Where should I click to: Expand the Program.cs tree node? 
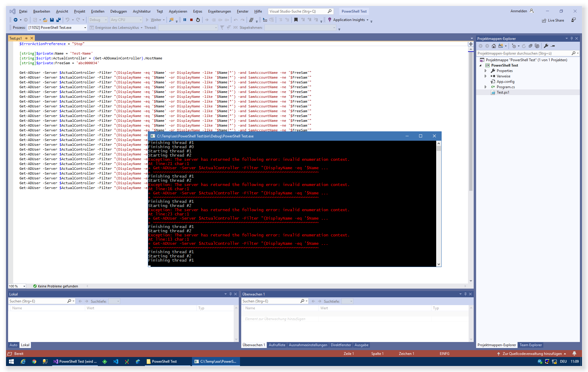tap(485, 87)
